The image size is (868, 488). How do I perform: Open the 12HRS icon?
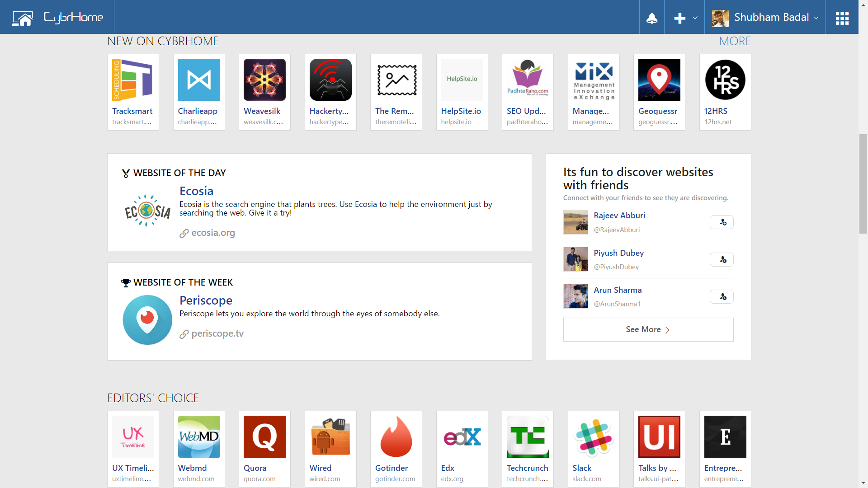coord(725,80)
